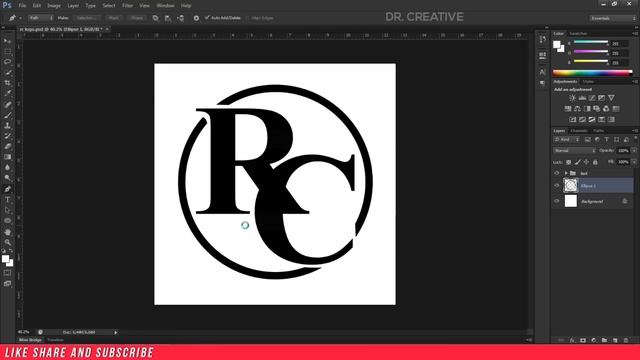The image size is (640, 360).
Task: Select the Ellipse shape tool
Action: coord(7,221)
